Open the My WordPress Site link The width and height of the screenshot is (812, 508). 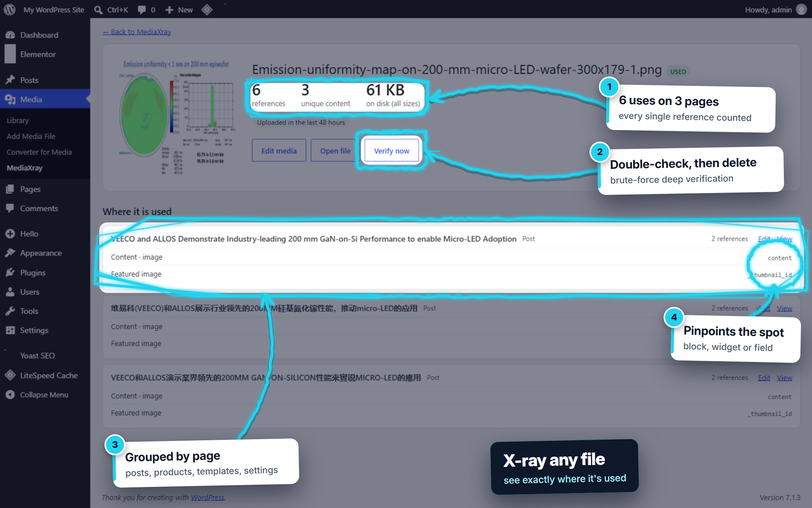tap(54, 10)
